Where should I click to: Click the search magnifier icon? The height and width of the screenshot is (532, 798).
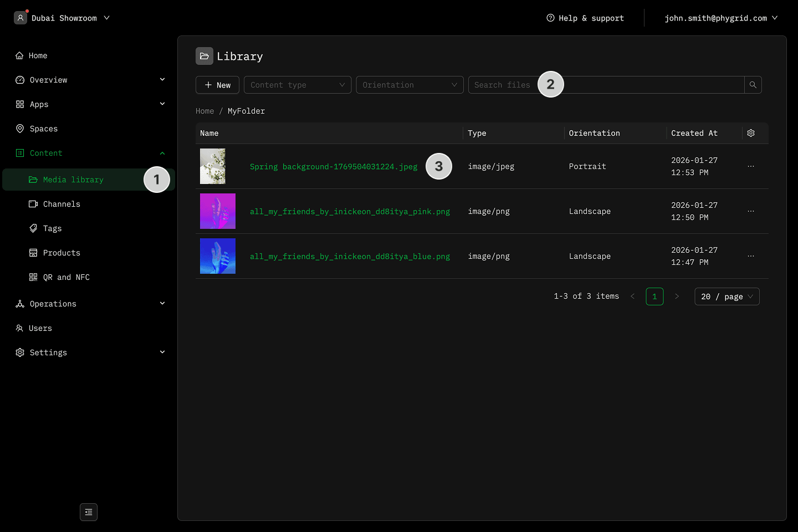click(x=753, y=85)
